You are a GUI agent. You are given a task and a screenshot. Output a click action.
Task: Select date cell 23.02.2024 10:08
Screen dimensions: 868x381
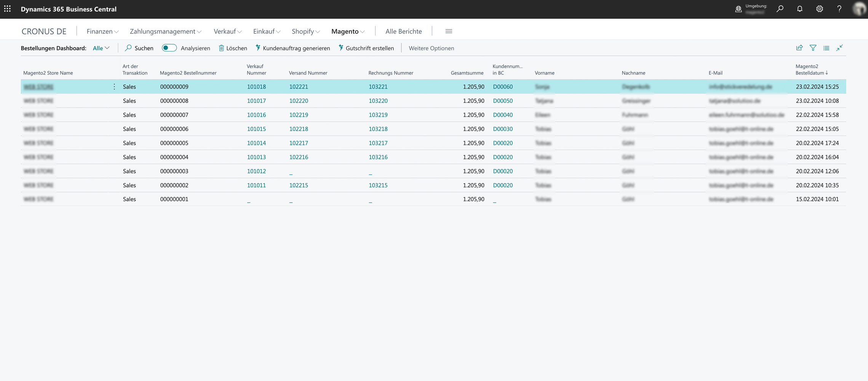(817, 101)
